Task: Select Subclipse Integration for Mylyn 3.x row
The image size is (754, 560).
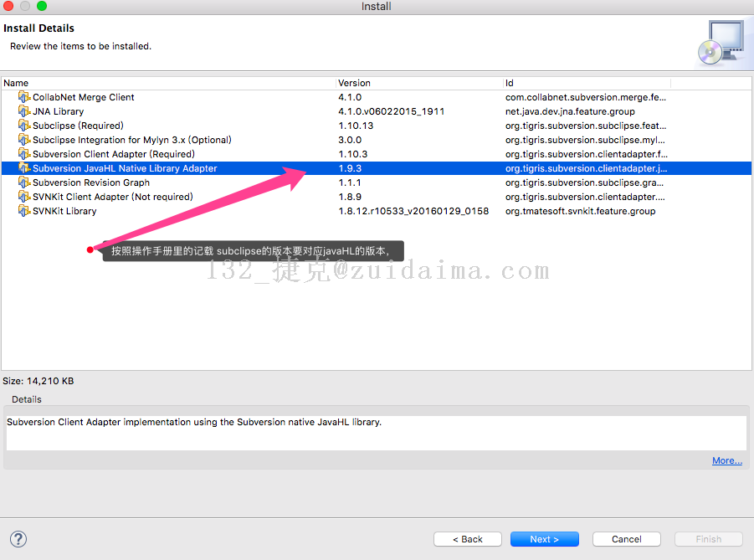Action: click(377, 140)
